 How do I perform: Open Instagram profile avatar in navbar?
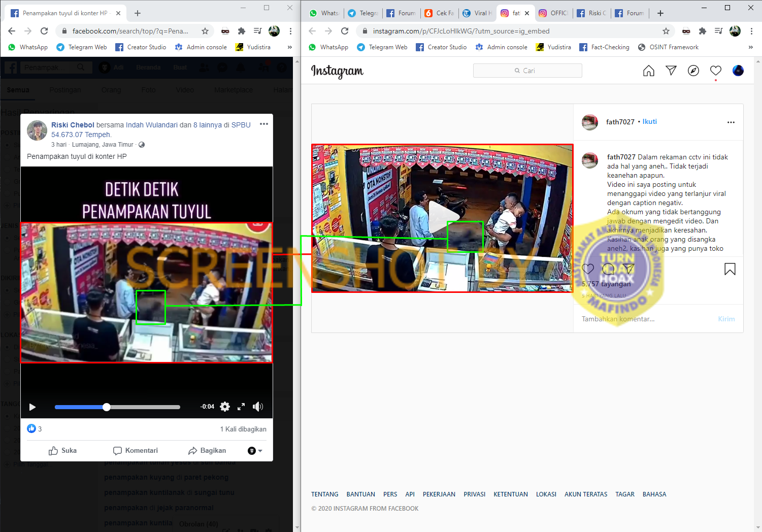738,71
